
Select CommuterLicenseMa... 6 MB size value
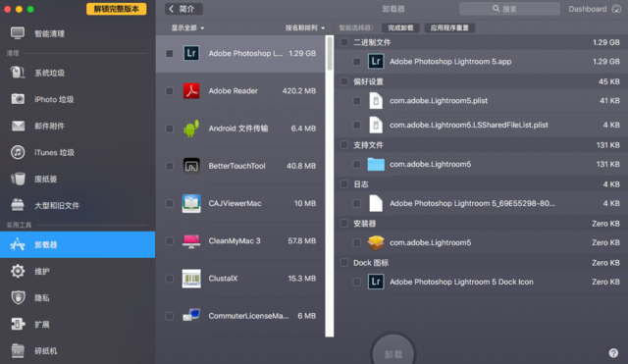(x=307, y=316)
